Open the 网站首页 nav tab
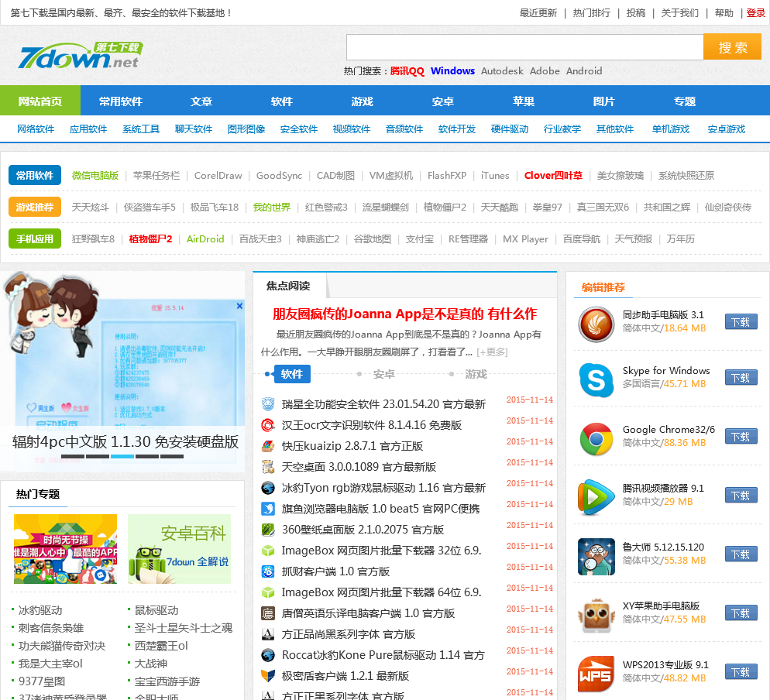This screenshot has width=770, height=700. (x=40, y=101)
